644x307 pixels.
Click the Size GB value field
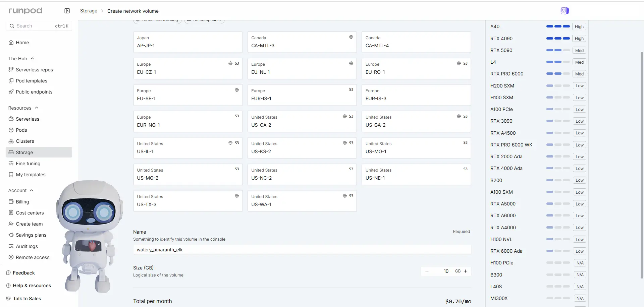pyautogui.click(x=446, y=271)
